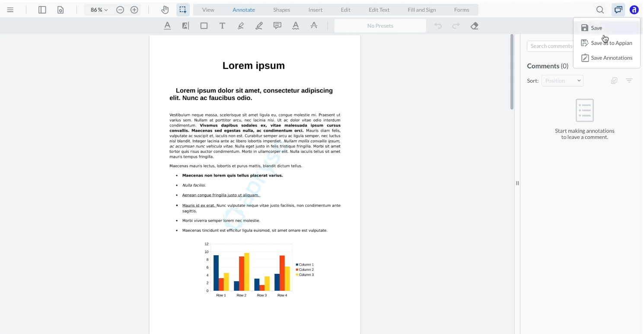
Task: Open the 86% zoom level dropdown
Action: click(99, 10)
